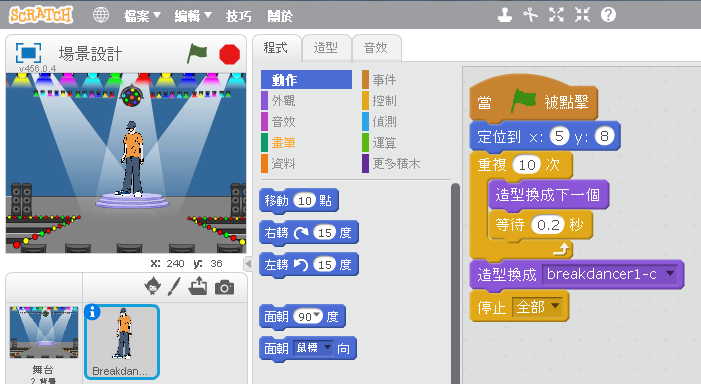
Task: Click the green flag to start
Action: click(197, 53)
